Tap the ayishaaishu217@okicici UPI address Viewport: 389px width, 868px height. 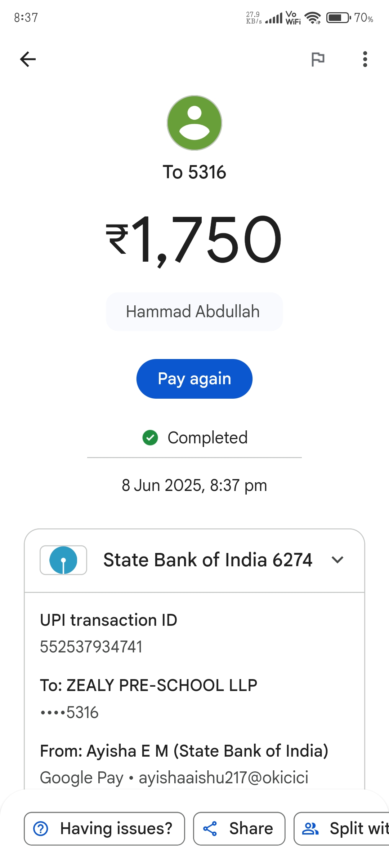point(223,778)
